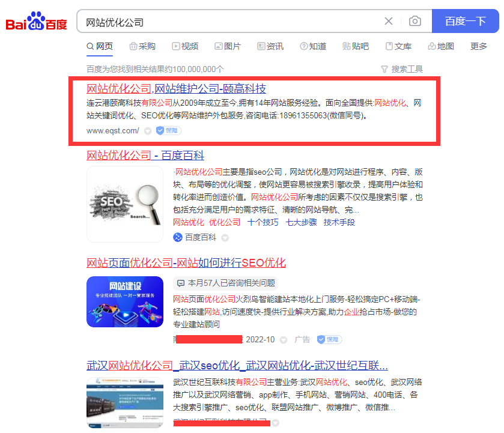Open the 武汉世纪互联 website thumbnail

point(125,403)
